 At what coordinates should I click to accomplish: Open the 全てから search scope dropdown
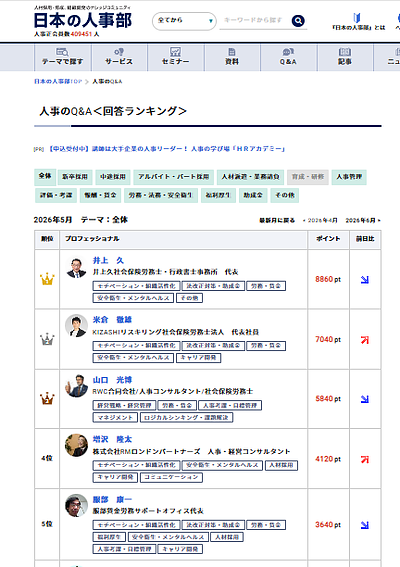pyautogui.click(x=184, y=21)
